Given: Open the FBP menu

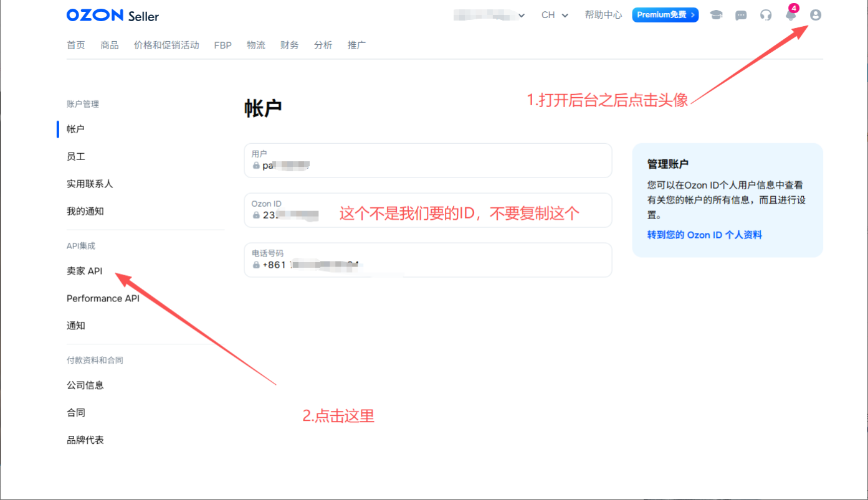Looking at the screenshot, I should 223,45.
